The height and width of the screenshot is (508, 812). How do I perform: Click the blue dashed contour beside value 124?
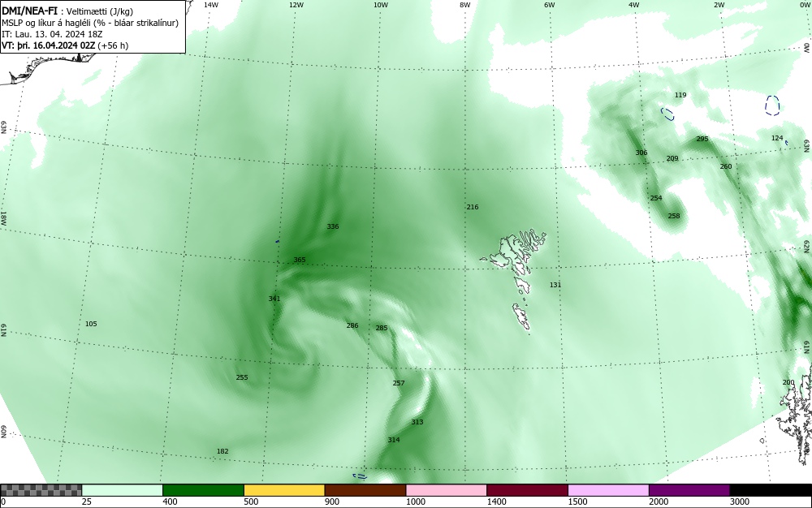click(x=787, y=143)
